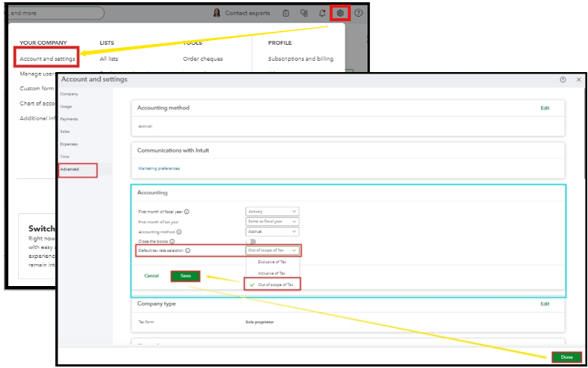The height and width of the screenshot is (368, 588).
Task: Switch to the Payments tab in settings sidebar
Action: click(x=69, y=119)
